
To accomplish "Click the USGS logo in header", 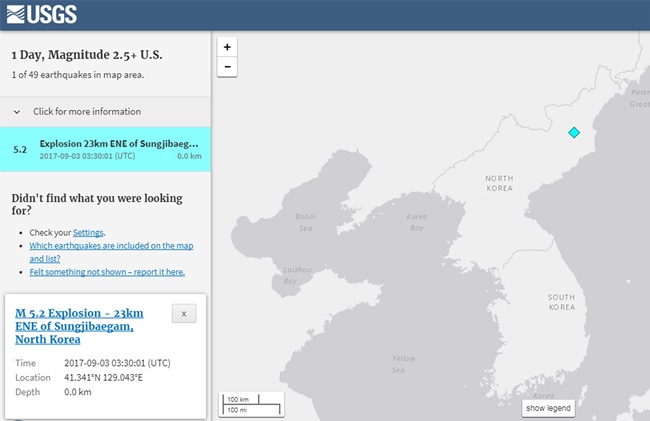I will coord(40,14).
